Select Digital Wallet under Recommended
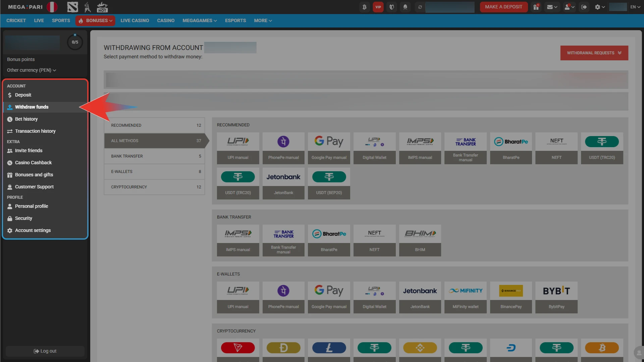This screenshot has height=362, width=644. (374, 148)
